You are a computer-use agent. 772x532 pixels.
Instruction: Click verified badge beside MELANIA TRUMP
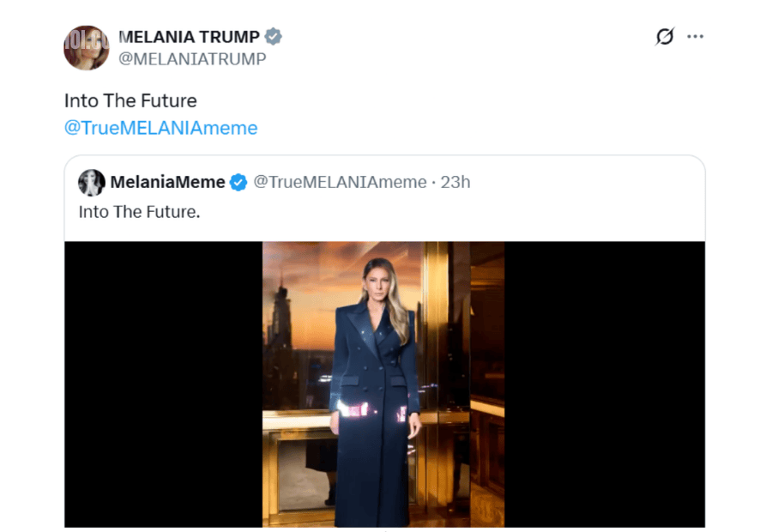point(274,36)
